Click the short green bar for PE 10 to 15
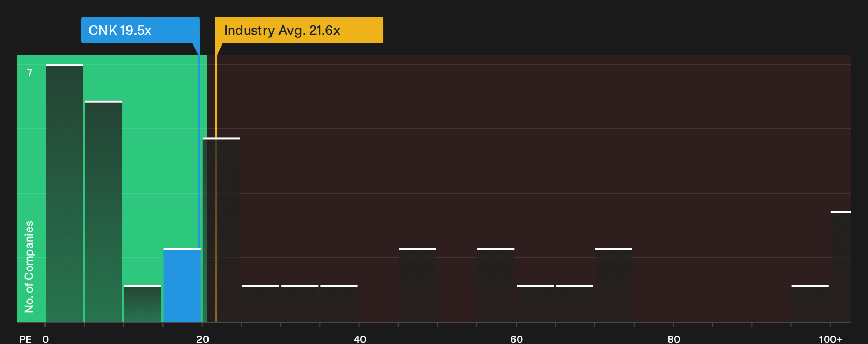The height and width of the screenshot is (344, 868). 142,303
